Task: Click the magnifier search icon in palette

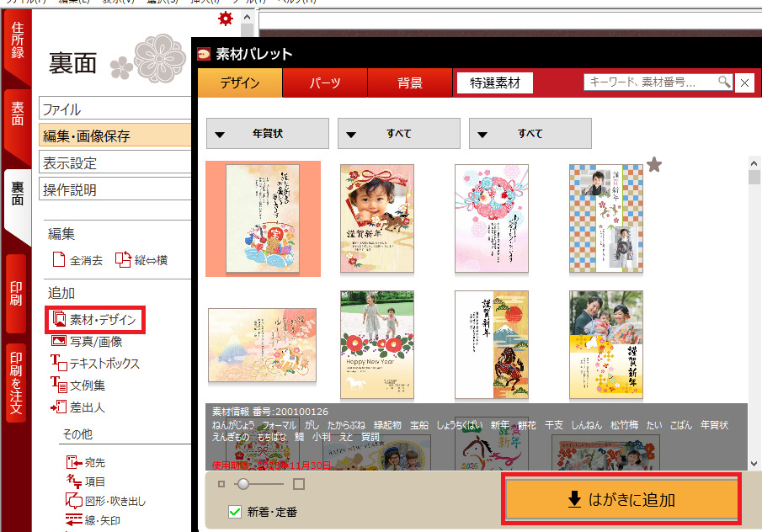Action: tap(724, 82)
